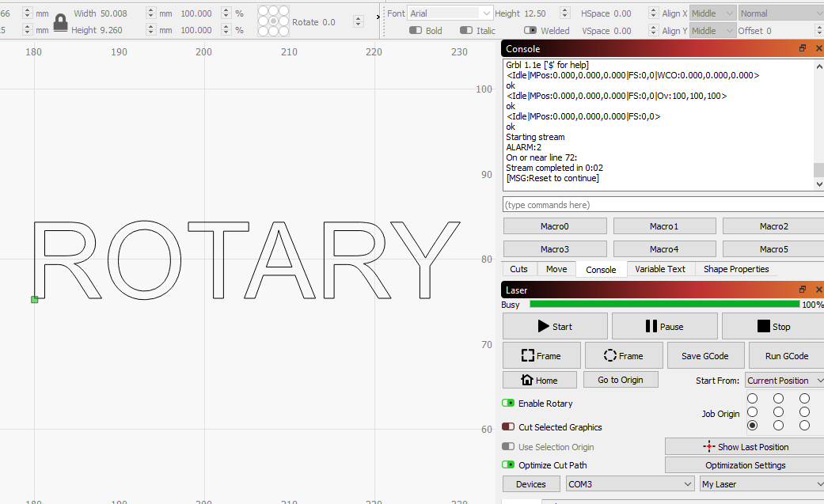The image size is (824, 504).
Task: Run Macro0
Action: point(555,226)
